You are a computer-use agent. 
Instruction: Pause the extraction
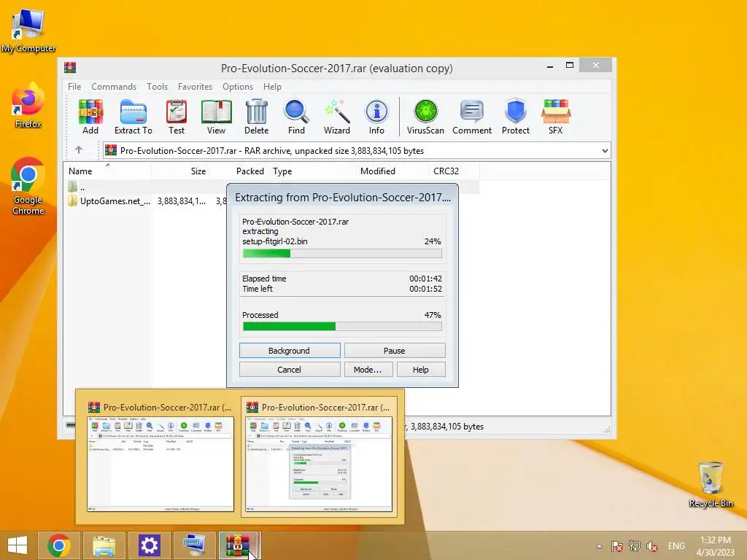click(395, 351)
